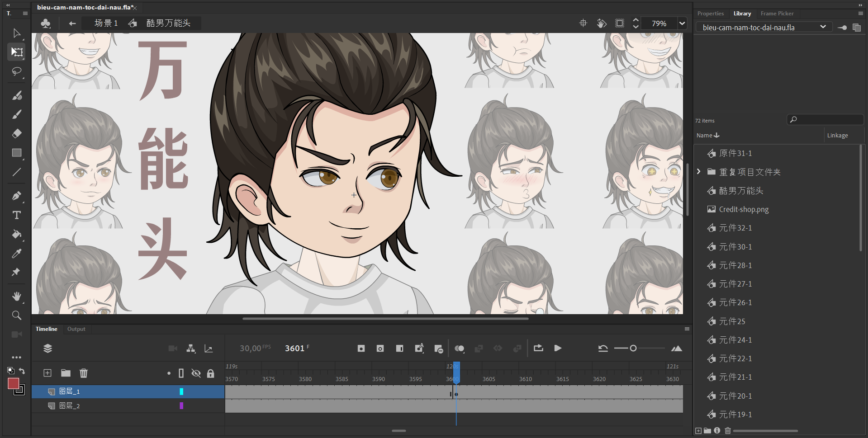Screen dimensions: 868x438
Task: Select the Zoom tool
Action: 17,315
